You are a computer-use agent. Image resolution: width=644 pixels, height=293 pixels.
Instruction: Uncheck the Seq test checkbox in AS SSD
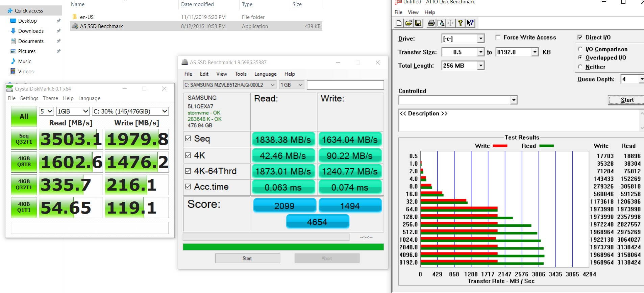click(188, 139)
